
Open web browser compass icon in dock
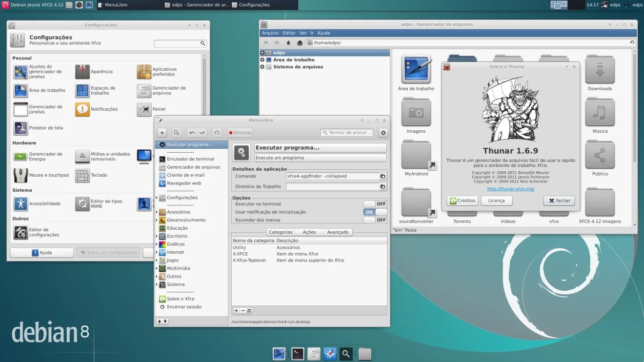pyautogui.click(x=330, y=354)
